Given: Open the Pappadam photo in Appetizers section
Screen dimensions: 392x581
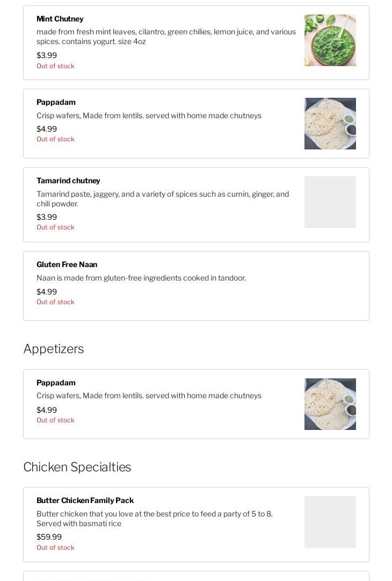Looking at the screenshot, I should click(330, 404).
